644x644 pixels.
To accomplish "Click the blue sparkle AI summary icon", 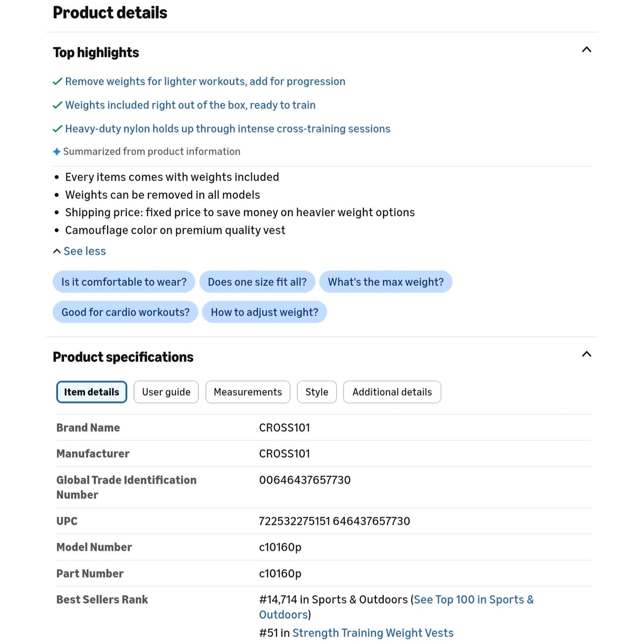I will click(x=57, y=152).
